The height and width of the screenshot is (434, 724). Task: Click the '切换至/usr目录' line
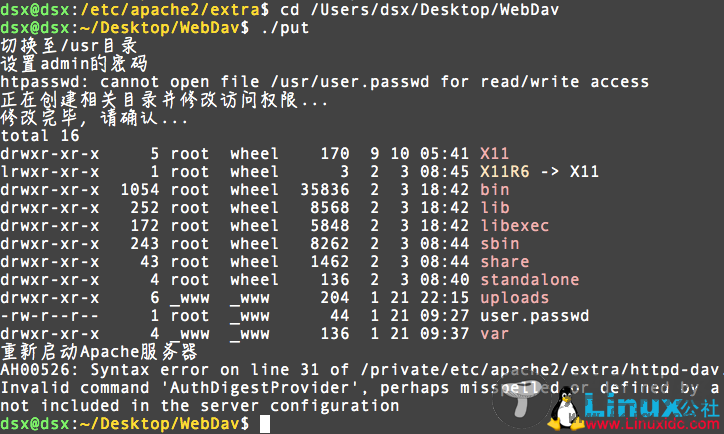pyautogui.click(x=69, y=46)
